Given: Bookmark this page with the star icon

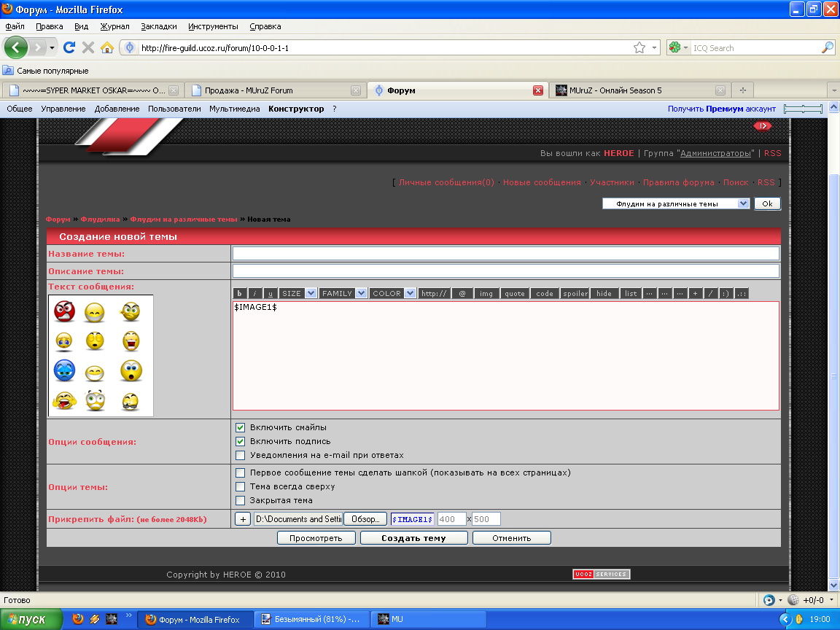Looking at the screenshot, I should (639, 47).
